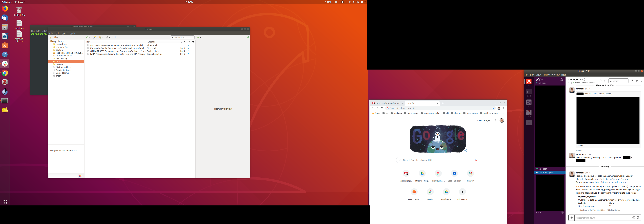Collapse the My Library tree
Screen dimensions: 644x224
click(x=49, y=41)
